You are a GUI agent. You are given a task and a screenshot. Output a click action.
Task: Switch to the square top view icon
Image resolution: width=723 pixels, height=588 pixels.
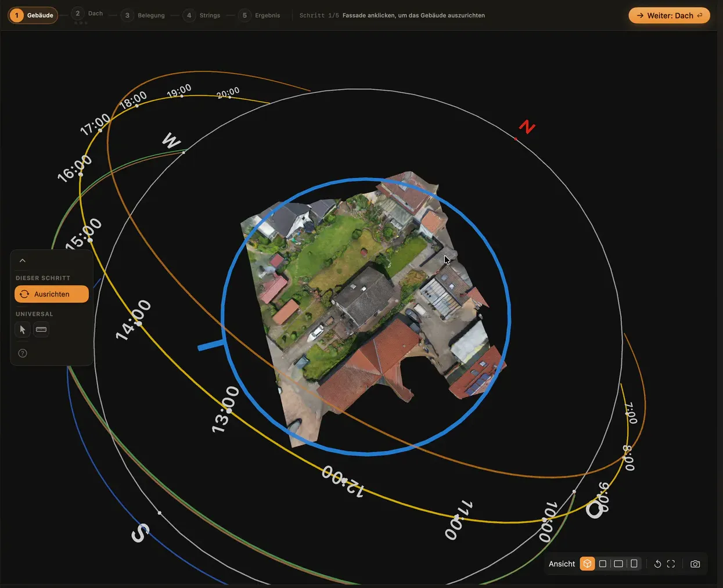coord(603,564)
